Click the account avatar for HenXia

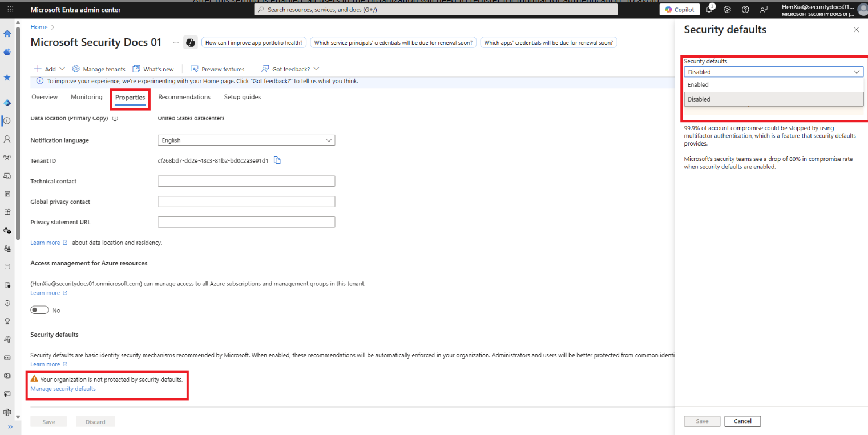pos(861,9)
